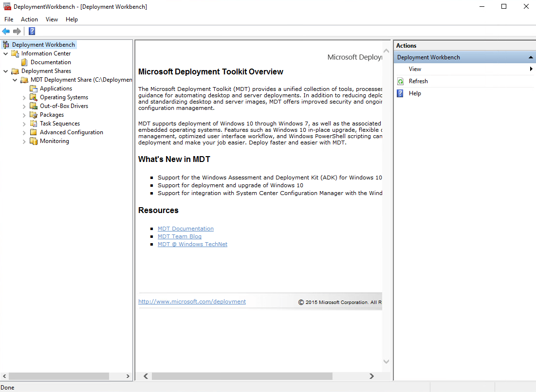The width and height of the screenshot is (536, 392).
Task: Click the Refresh icon in Actions pane
Action: (x=401, y=81)
